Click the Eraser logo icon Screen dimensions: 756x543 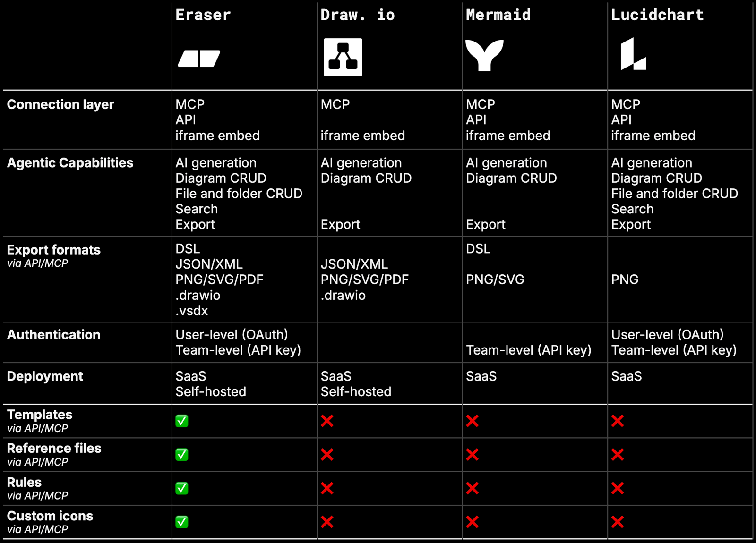tap(199, 59)
